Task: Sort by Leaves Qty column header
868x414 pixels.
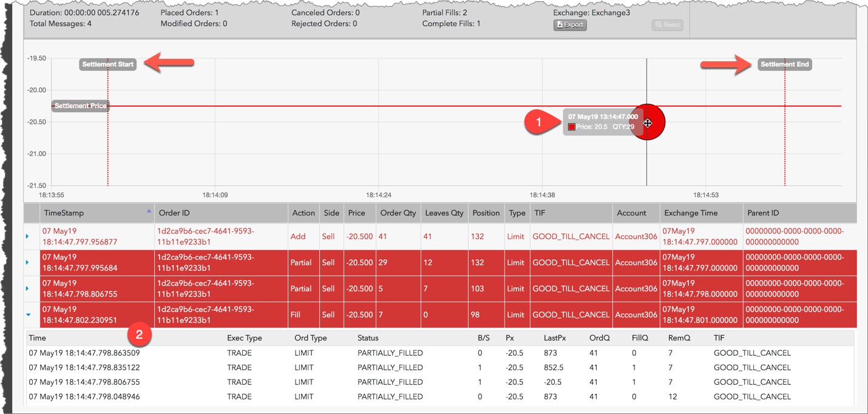Action: (444, 213)
